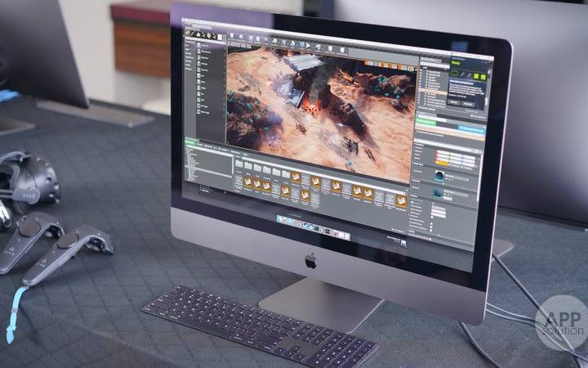Click the Details panel vertical scrollbar

[479, 177]
